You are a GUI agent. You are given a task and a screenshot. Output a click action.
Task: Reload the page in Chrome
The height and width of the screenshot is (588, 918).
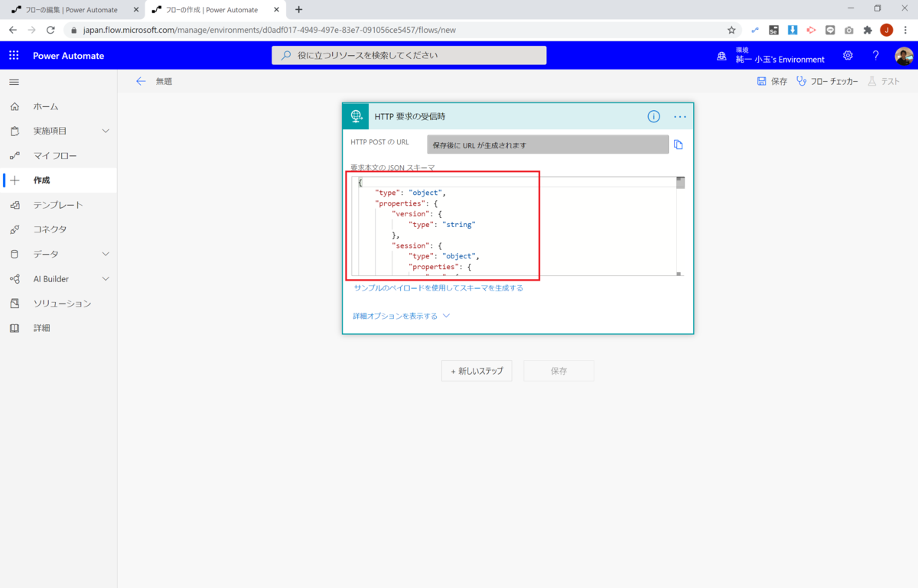pos(50,30)
